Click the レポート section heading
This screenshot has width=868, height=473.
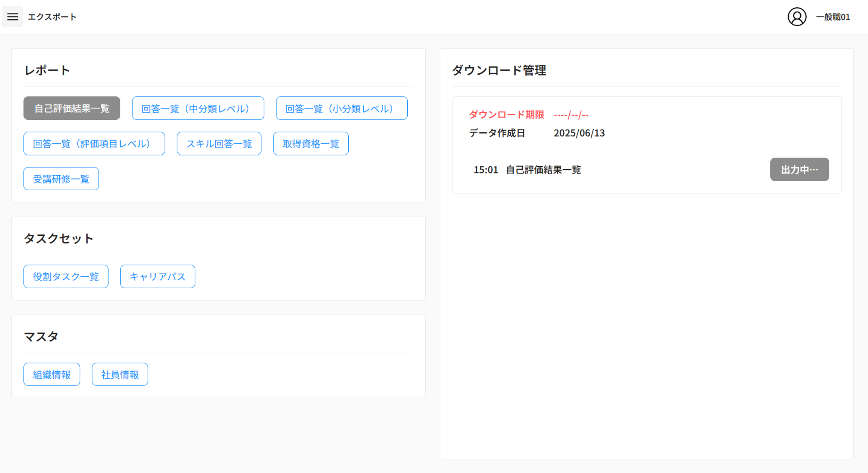(x=47, y=70)
